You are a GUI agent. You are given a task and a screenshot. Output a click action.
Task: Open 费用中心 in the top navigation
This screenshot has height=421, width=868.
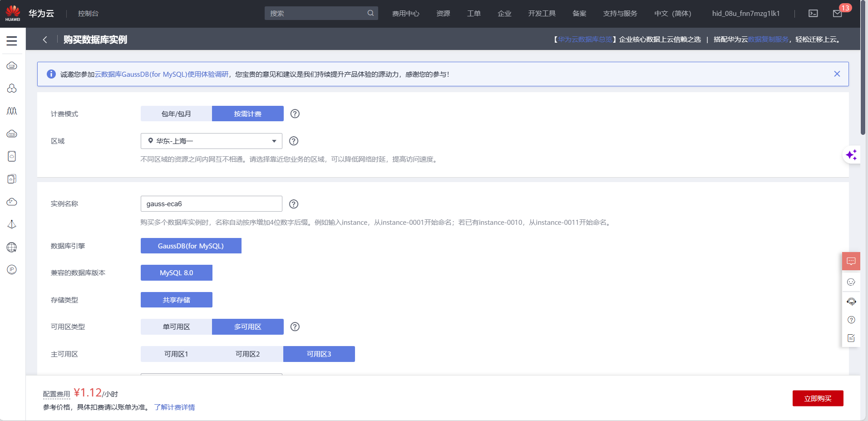(x=406, y=13)
